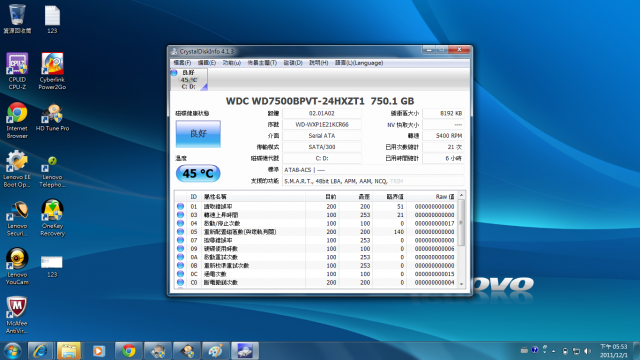Screen dimensions: 640x360
Task: Open the 語言(L)(Language) menu
Action: [359, 63]
